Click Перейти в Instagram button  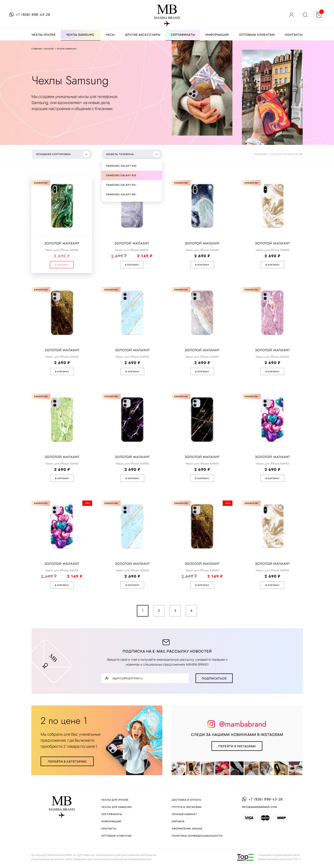point(237,746)
